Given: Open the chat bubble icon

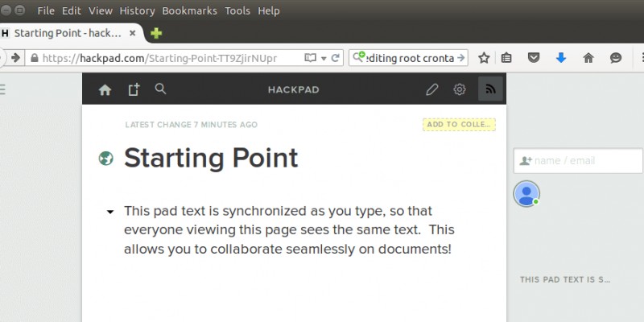Looking at the screenshot, I should [616, 58].
